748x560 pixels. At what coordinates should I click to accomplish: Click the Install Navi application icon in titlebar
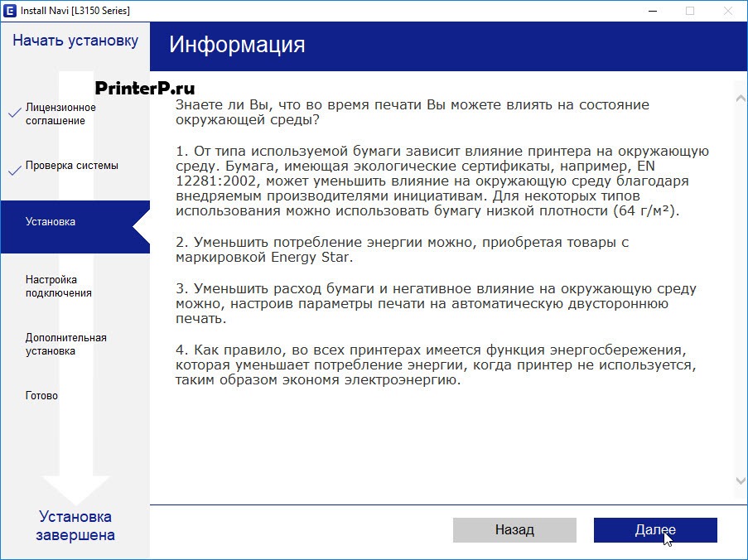(x=9, y=10)
